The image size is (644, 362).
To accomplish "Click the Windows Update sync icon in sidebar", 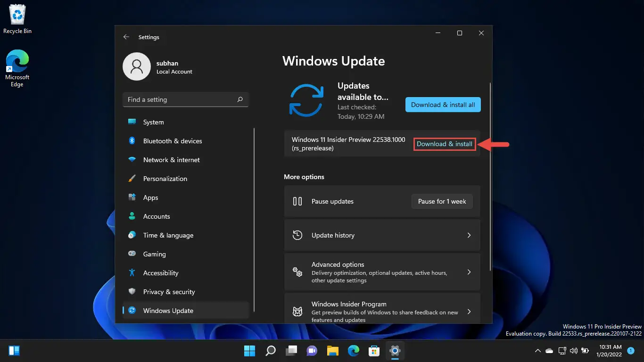I will pos(132,311).
